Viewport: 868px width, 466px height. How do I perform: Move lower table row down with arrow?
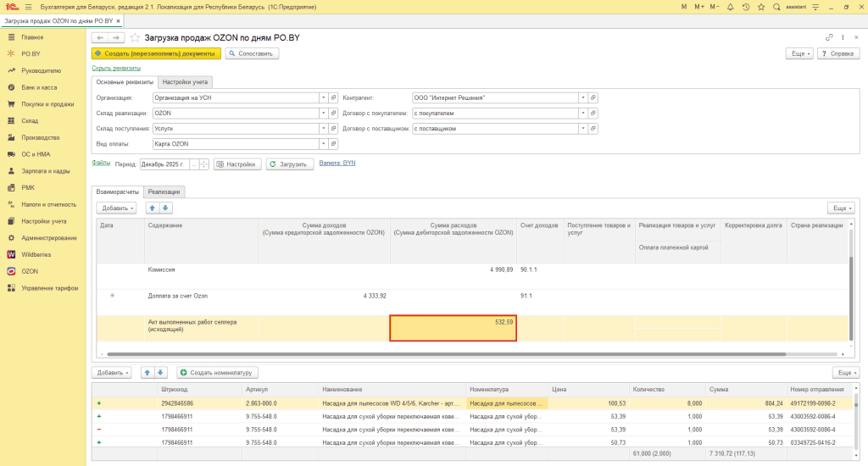tap(160, 373)
